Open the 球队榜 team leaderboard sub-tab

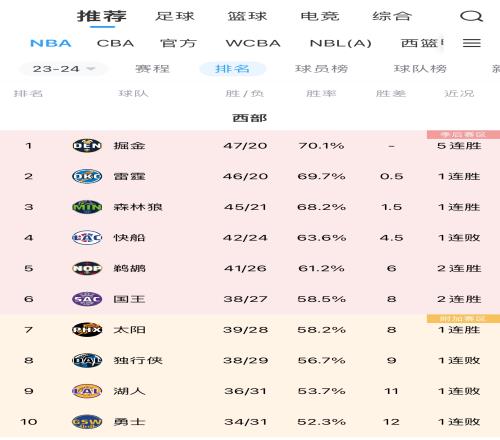[420, 69]
